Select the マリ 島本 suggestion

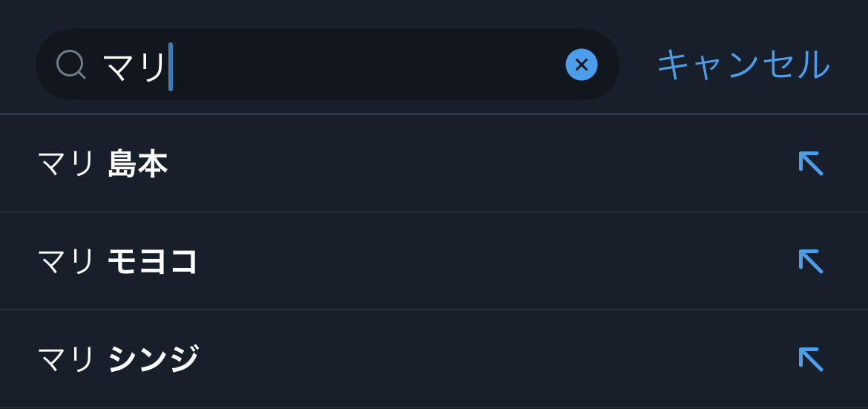[102, 164]
